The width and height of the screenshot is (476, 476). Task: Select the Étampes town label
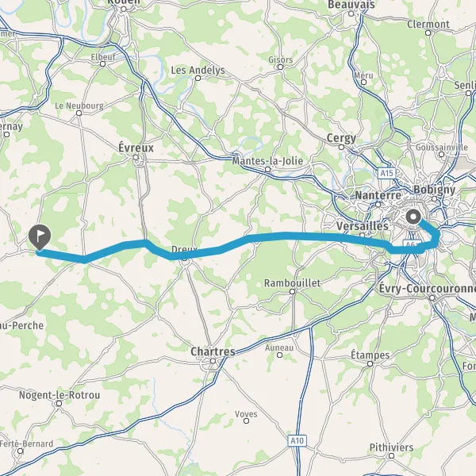pyautogui.click(x=370, y=355)
